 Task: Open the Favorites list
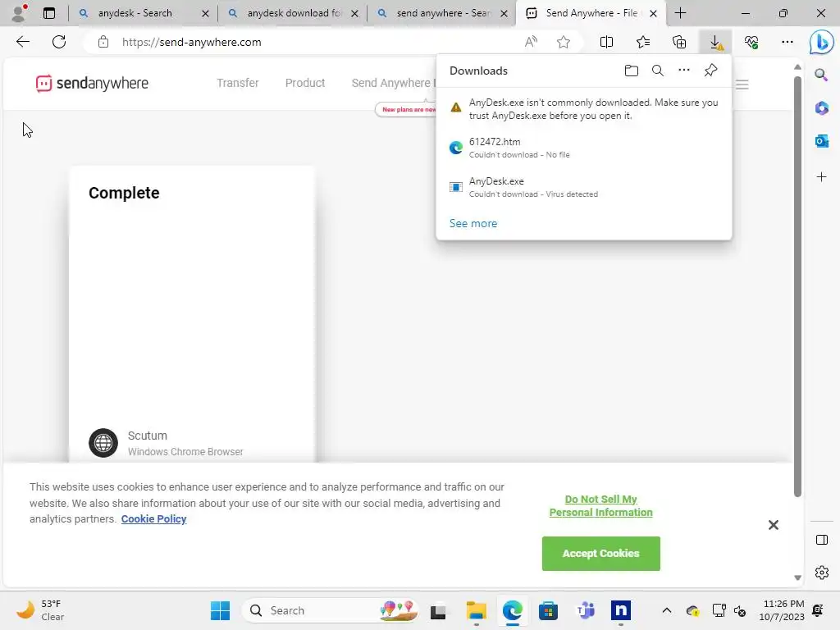[x=643, y=42]
